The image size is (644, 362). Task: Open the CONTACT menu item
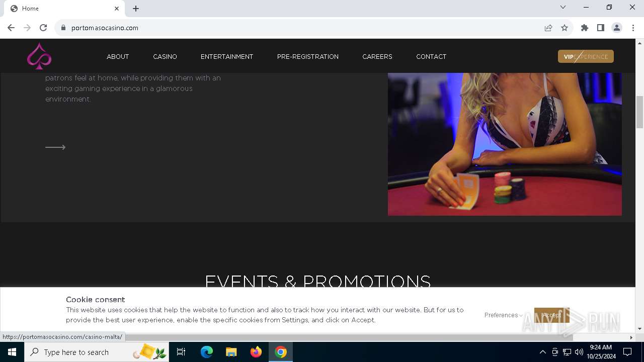431,56
